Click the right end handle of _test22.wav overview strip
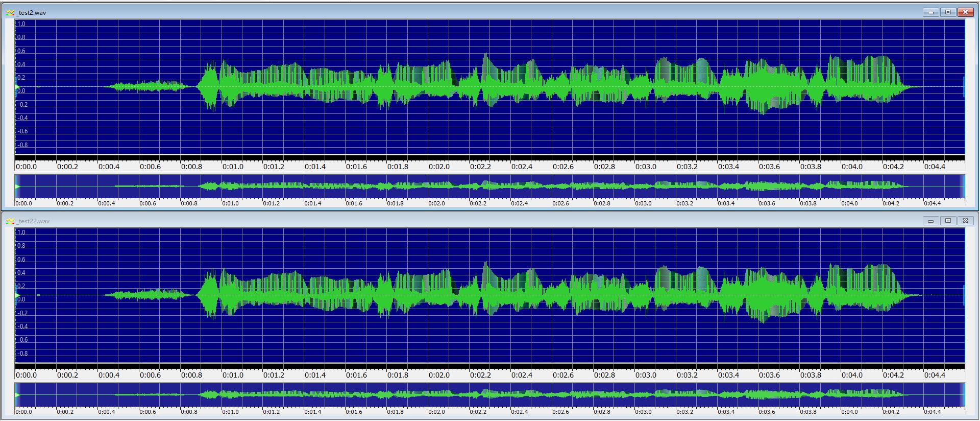This screenshot has width=980, height=421. pyautogui.click(x=962, y=395)
